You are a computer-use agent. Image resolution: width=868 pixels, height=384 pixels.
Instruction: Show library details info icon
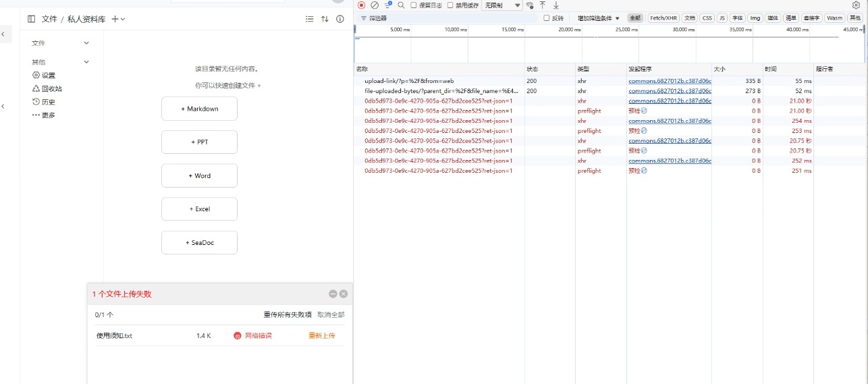(x=340, y=19)
